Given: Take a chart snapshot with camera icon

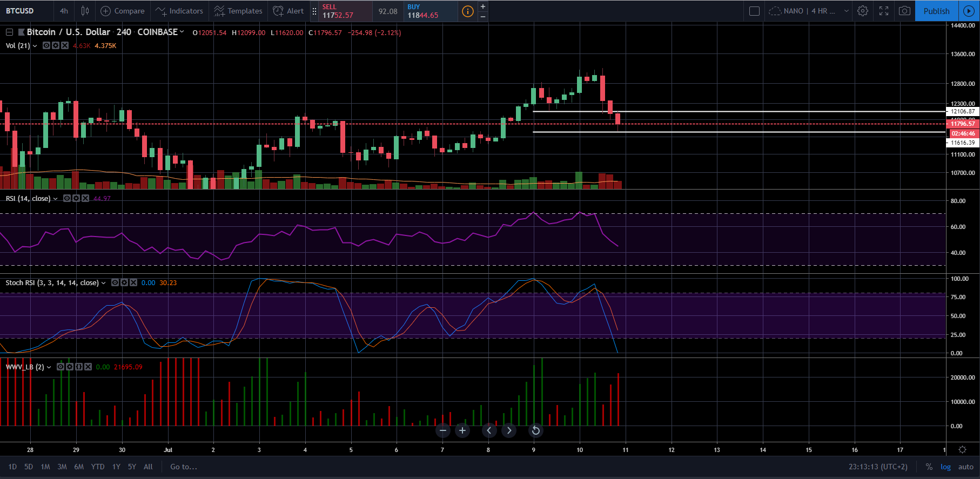Looking at the screenshot, I should click(x=904, y=11).
